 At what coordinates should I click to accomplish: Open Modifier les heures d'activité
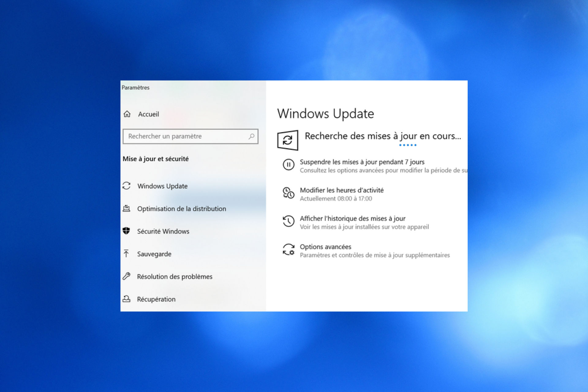coord(342,190)
